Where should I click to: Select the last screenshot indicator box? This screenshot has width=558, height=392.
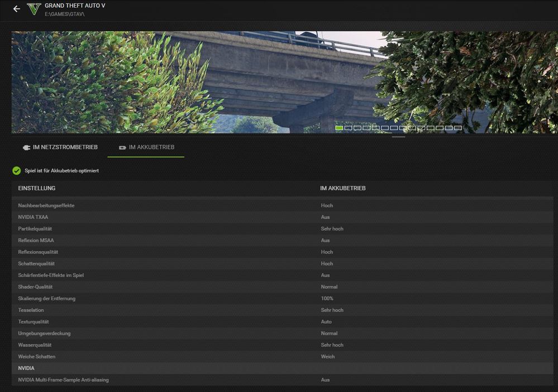tap(458, 128)
